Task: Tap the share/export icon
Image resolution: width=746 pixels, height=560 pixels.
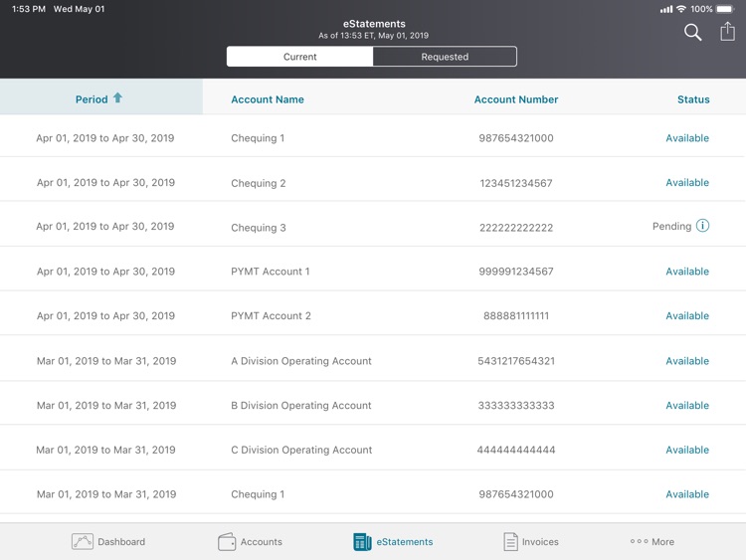Action: coord(727,32)
